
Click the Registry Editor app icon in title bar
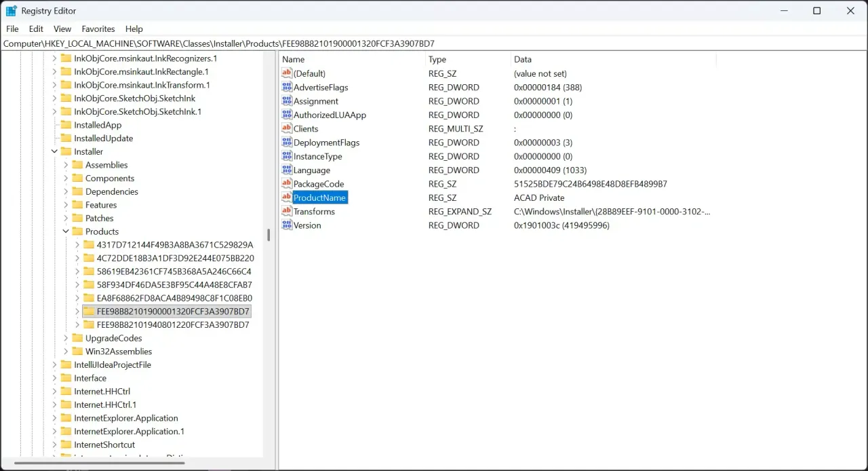tap(12, 11)
